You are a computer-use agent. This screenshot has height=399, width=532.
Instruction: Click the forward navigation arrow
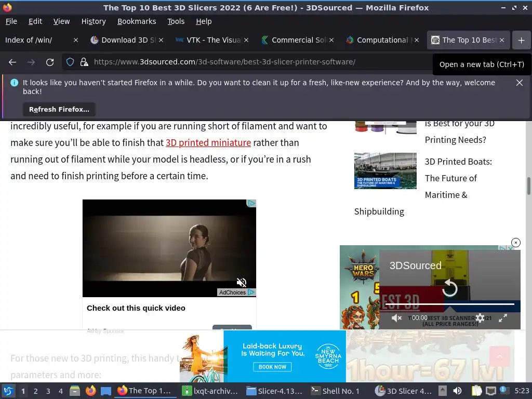coord(31,62)
